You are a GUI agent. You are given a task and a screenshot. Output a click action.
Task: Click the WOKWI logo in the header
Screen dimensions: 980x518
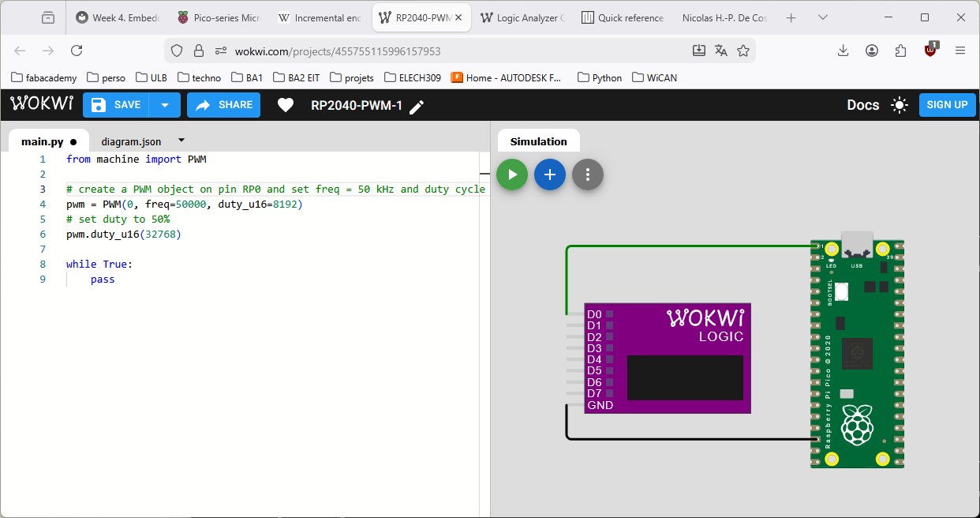[41, 103]
